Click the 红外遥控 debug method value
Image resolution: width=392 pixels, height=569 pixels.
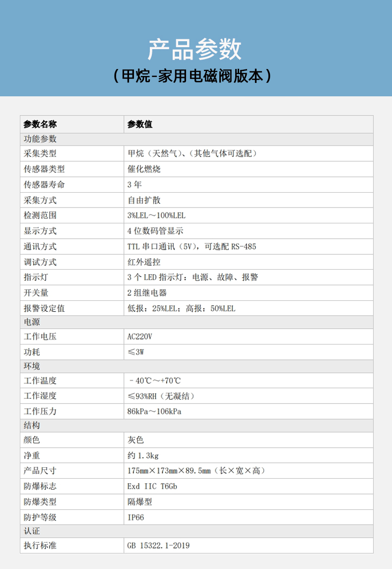point(144,262)
